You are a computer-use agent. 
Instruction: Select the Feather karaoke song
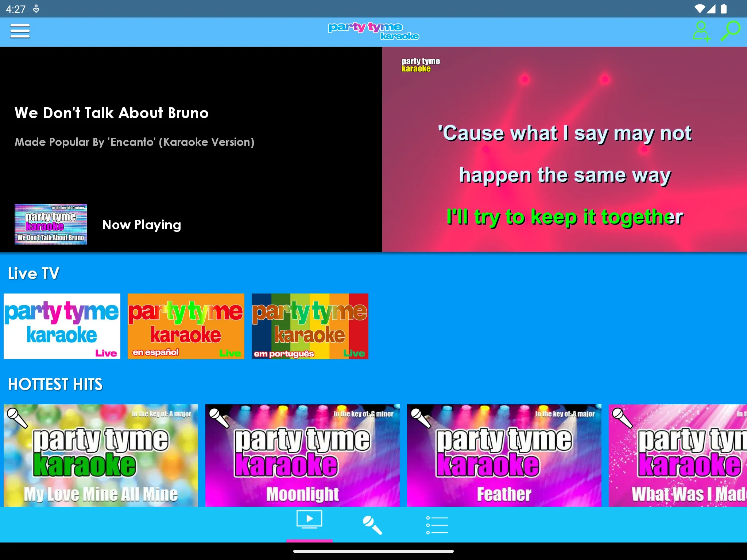tap(504, 455)
